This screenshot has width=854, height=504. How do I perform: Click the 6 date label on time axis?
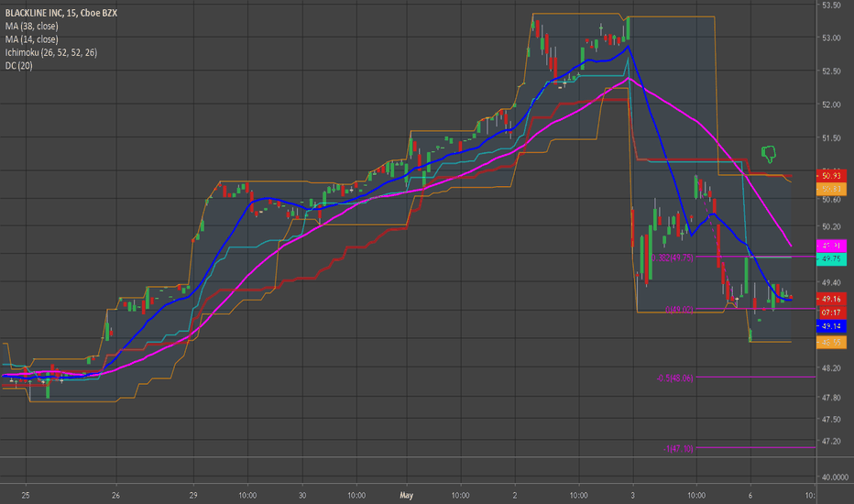click(750, 495)
